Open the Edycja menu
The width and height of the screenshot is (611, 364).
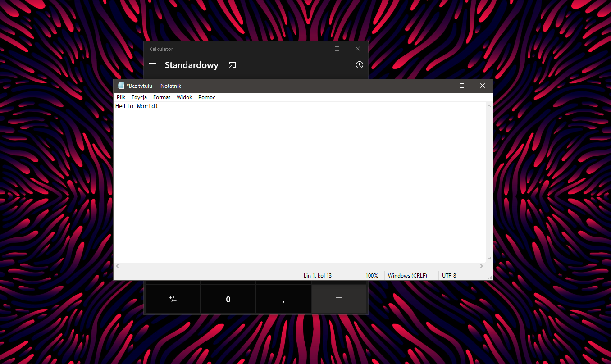point(139,97)
